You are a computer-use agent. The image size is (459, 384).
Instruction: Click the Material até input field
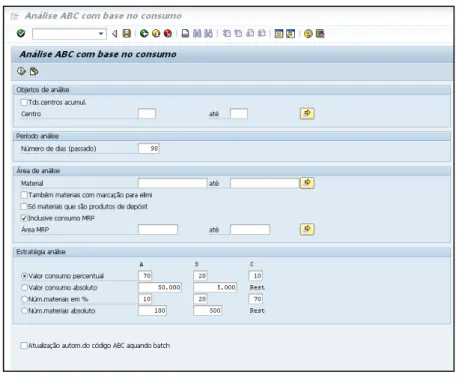[x=265, y=183]
